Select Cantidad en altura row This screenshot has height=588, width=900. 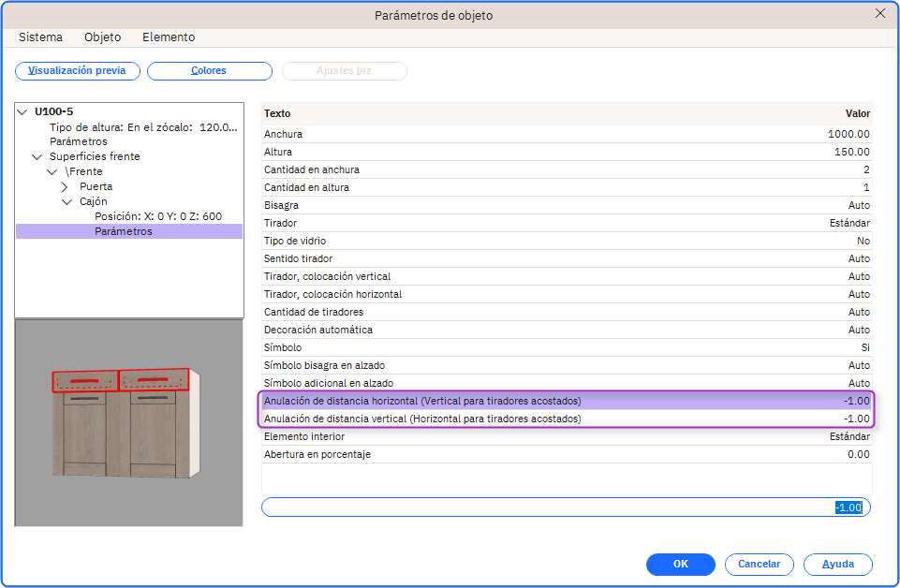[567, 187]
